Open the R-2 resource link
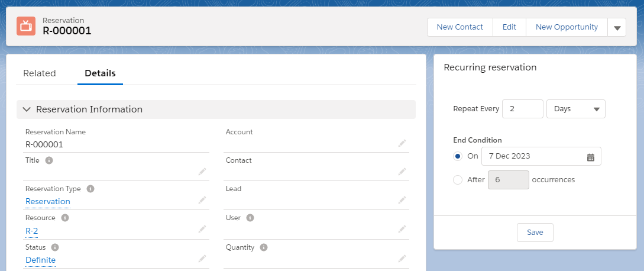This screenshot has width=644, height=271. pos(31,231)
